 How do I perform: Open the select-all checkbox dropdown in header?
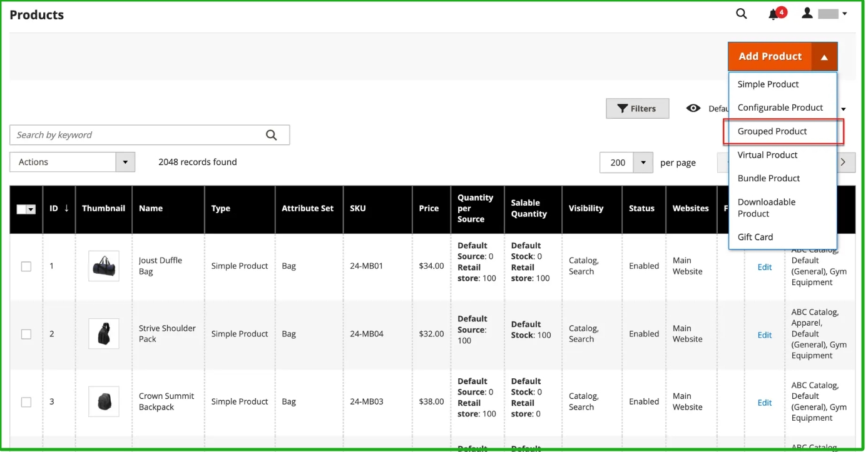(x=31, y=209)
